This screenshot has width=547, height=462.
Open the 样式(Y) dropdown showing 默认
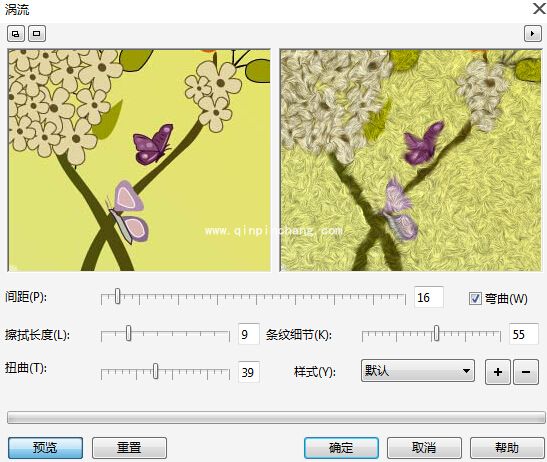[x=418, y=371]
